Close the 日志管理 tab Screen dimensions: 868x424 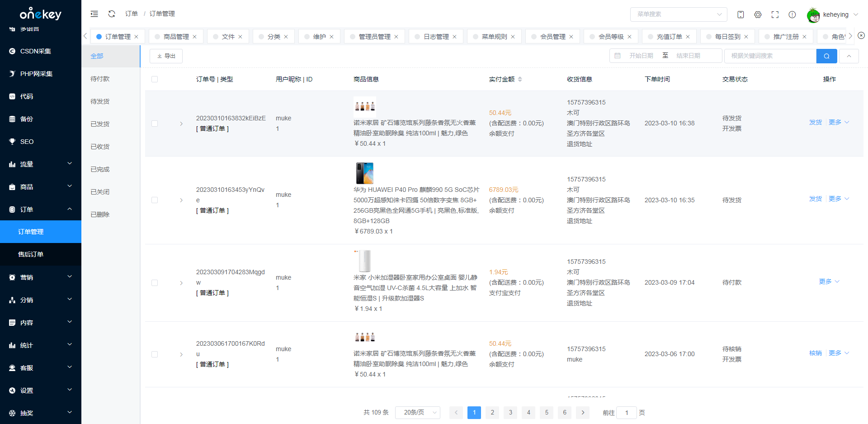pos(454,37)
